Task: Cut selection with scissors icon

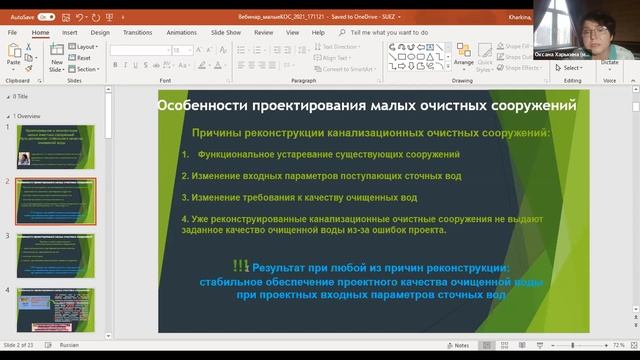Action: pos(29,47)
